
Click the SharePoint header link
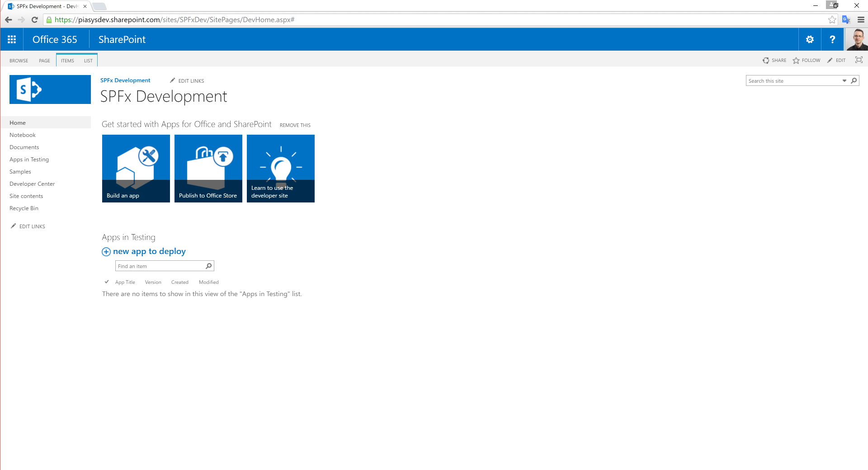pos(122,39)
